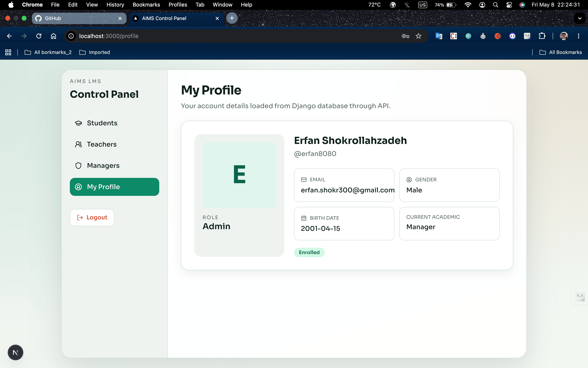Click the E avatar thumbnail
Image resolution: width=588 pixels, height=368 pixels.
pyautogui.click(x=239, y=175)
